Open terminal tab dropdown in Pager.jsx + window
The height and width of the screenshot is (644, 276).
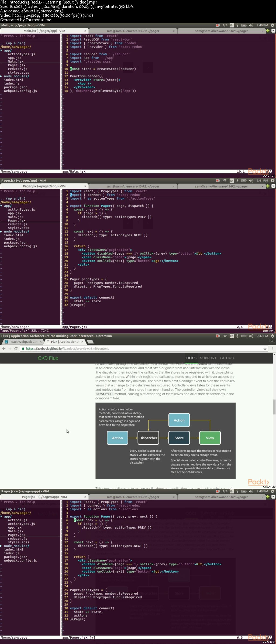tap(273, 497)
